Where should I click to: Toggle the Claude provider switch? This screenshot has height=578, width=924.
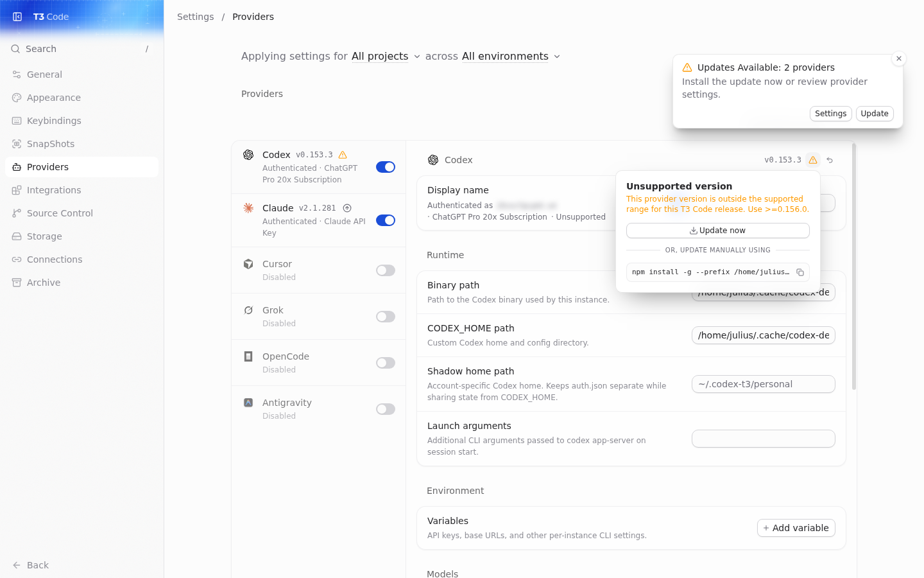[386, 220]
